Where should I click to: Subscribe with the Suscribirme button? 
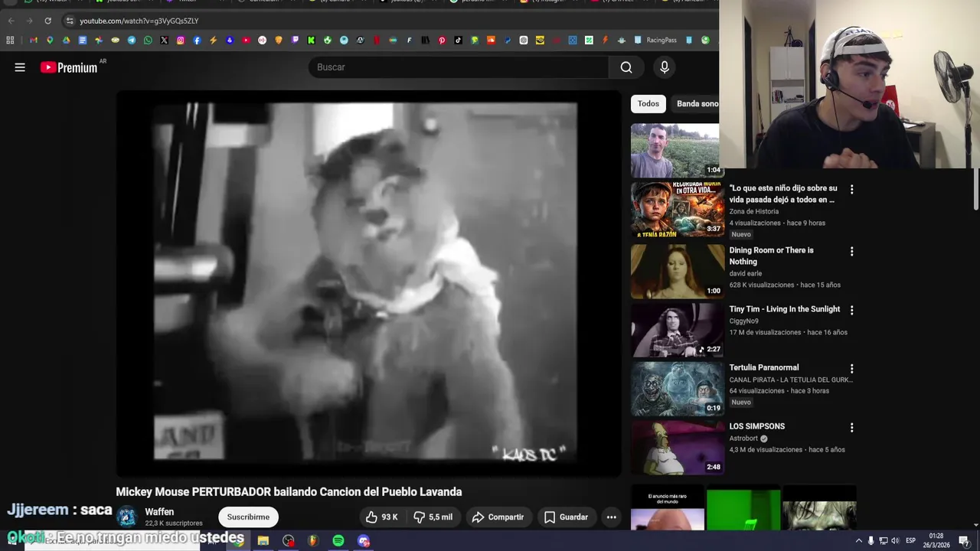click(x=248, y=517)
